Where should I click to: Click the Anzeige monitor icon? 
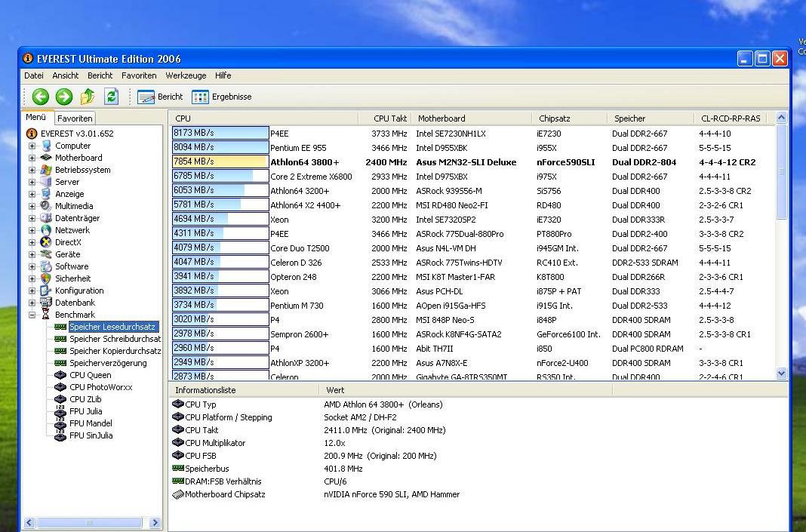point(46,194)
